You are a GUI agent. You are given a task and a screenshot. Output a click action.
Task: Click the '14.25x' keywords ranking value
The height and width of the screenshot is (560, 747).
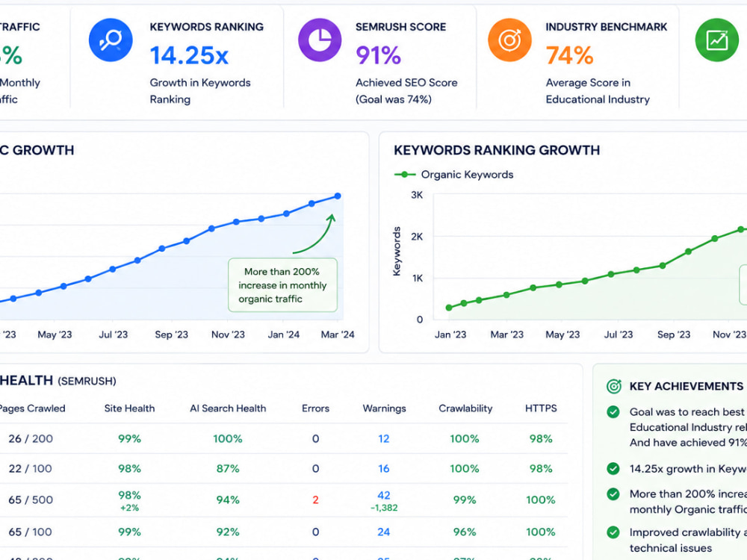pyautogui.click(x=189, y=56)
